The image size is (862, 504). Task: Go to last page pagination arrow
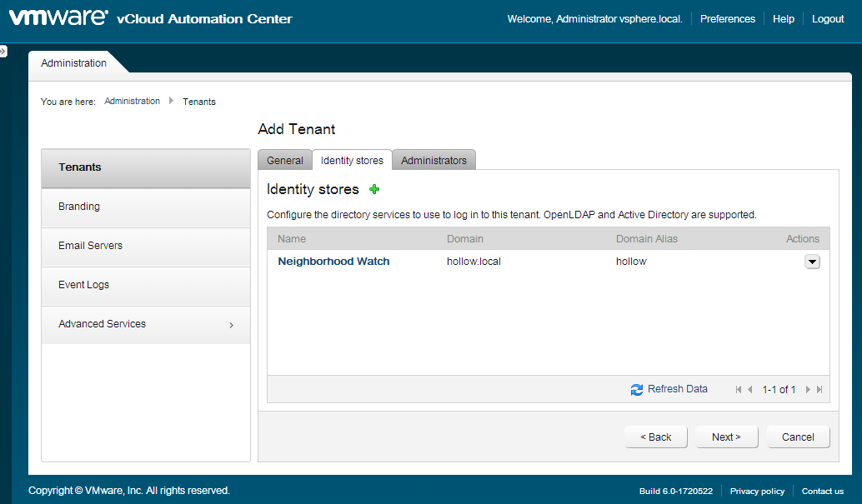[819, 390]
